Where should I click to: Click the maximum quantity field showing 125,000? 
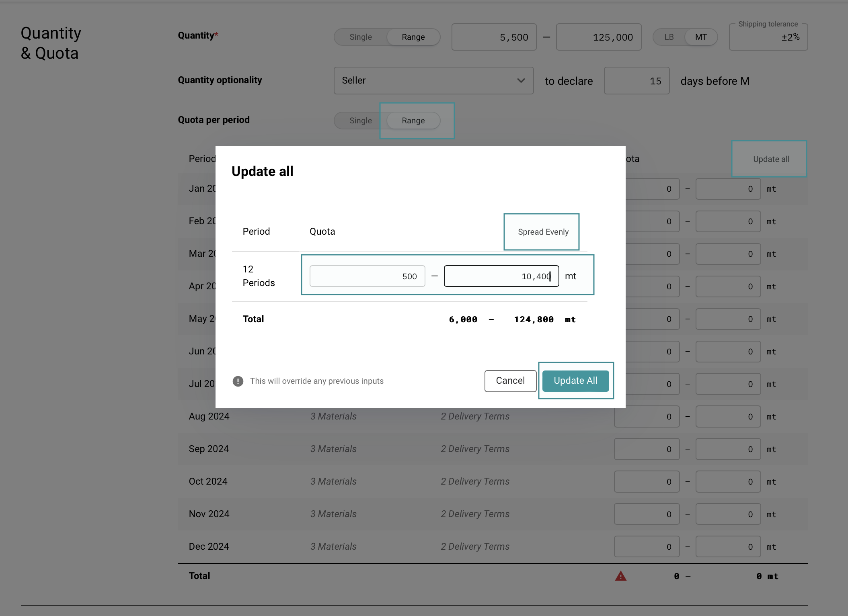coord(598,37)
